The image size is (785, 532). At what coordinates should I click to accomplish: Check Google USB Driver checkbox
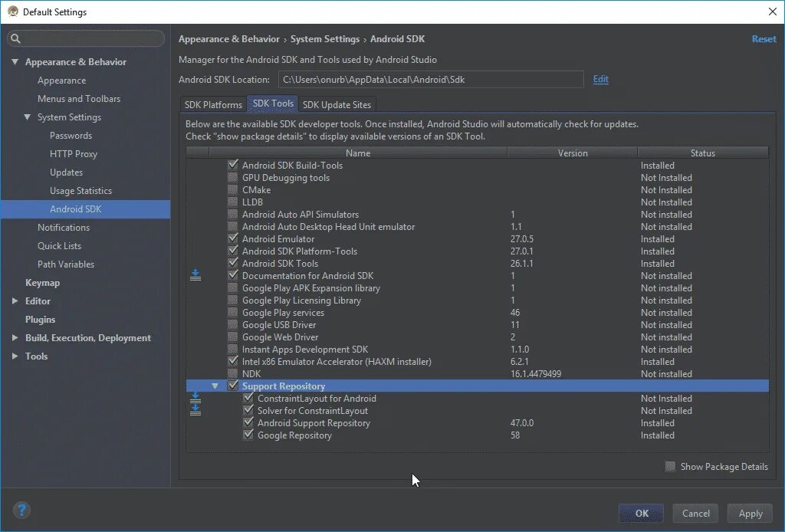(233, 324)
